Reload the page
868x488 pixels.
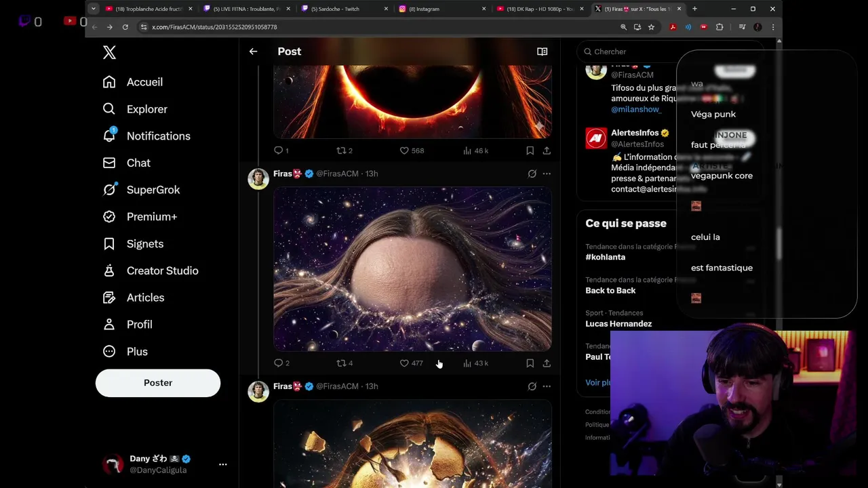125,27
